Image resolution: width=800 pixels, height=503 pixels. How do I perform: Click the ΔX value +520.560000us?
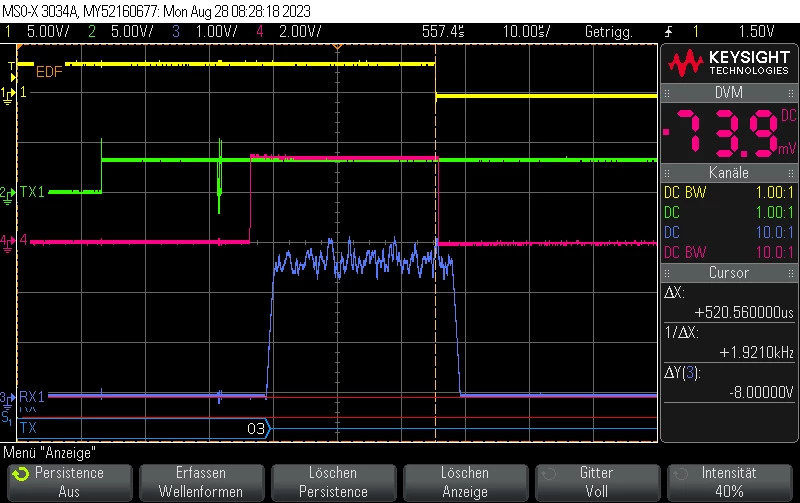[744, 312]
